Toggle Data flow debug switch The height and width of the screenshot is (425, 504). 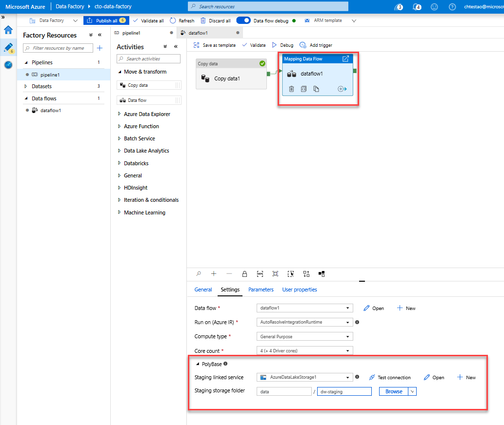[x=243, y=20]
